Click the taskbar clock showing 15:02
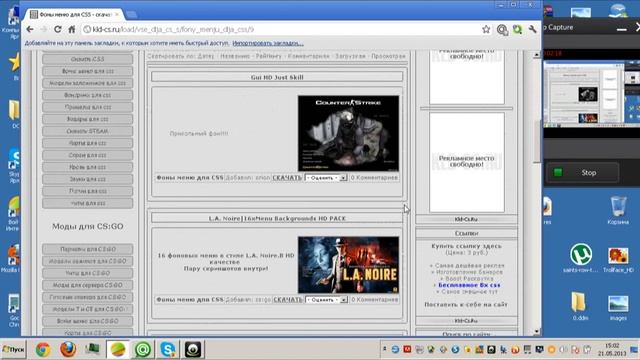Viewport: 640px width, 360px height. pos(612,349)
